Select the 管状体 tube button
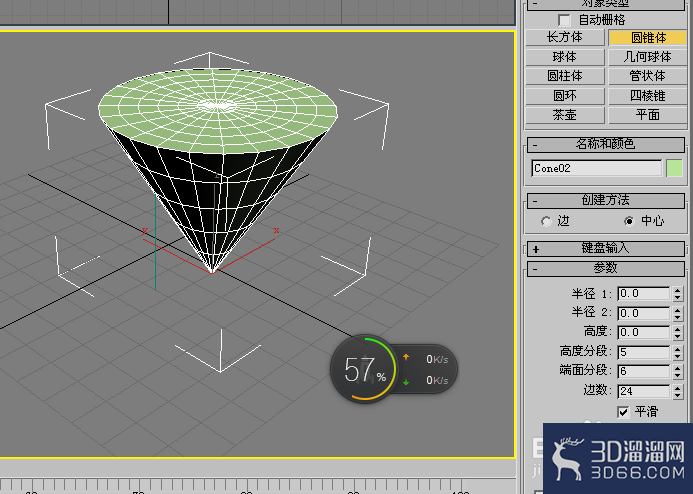Screen dimensions: 693x494 [647, 76]
